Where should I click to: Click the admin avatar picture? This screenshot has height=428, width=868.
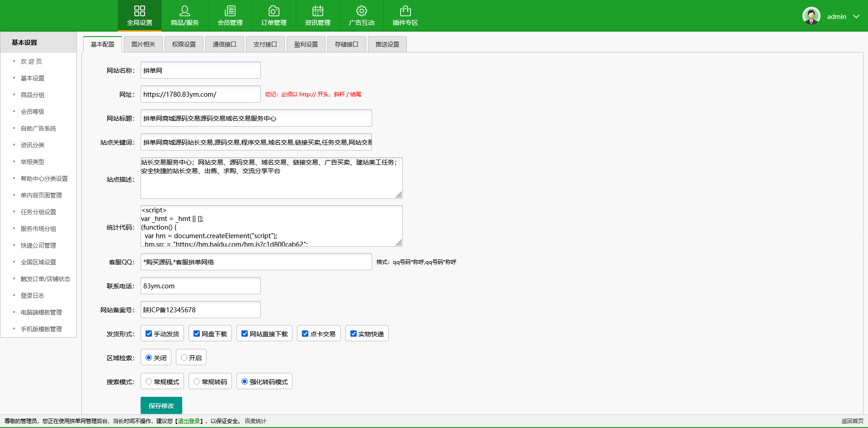click(x=811, y=16)
